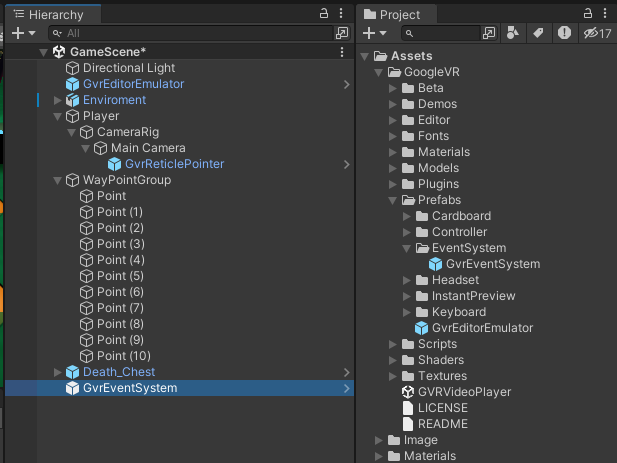Open scene search window in Hierarchy
The width and height of the screenshot is (617, 463).
coord(342,33)
